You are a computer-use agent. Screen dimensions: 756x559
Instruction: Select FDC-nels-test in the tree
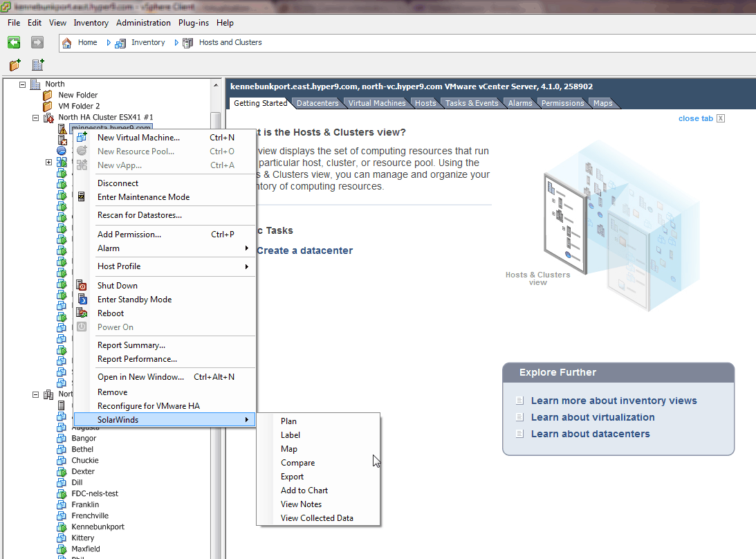coord(95,493)
